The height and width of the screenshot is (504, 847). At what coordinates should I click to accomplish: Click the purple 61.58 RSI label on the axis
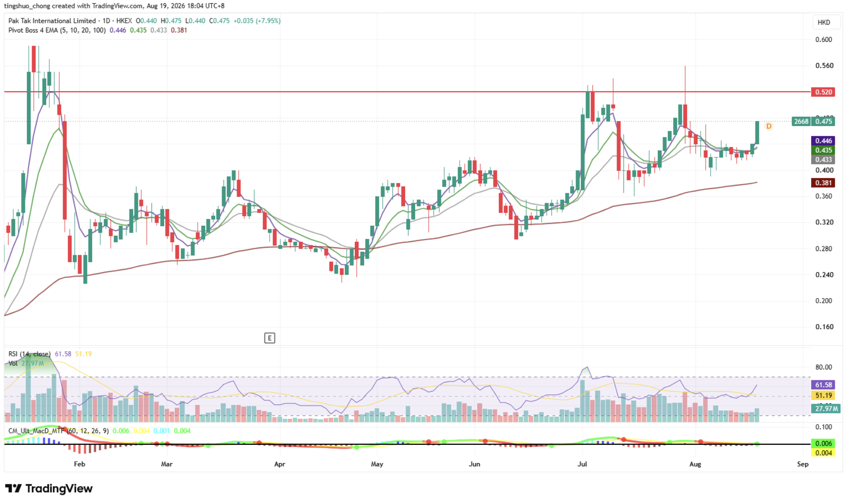pos(823,385)
